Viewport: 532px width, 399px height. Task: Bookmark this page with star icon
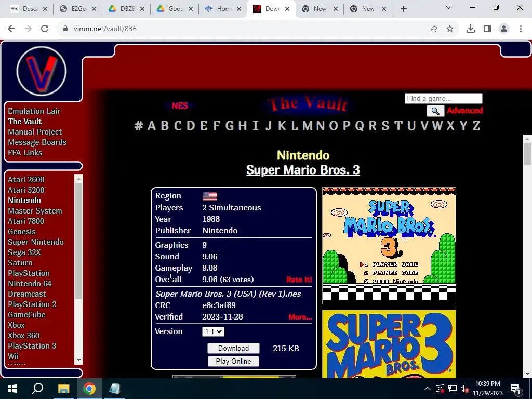click(x=450, y=29)
